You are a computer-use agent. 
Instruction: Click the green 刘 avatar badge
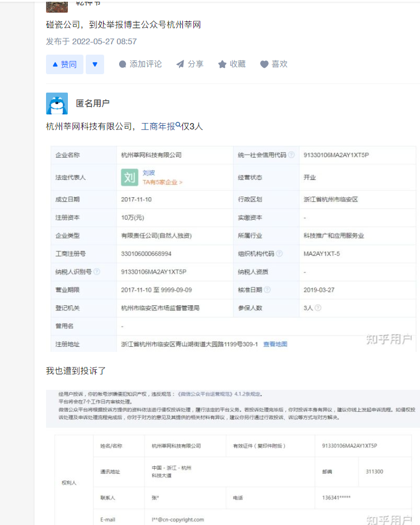click(x=129, y=178)
